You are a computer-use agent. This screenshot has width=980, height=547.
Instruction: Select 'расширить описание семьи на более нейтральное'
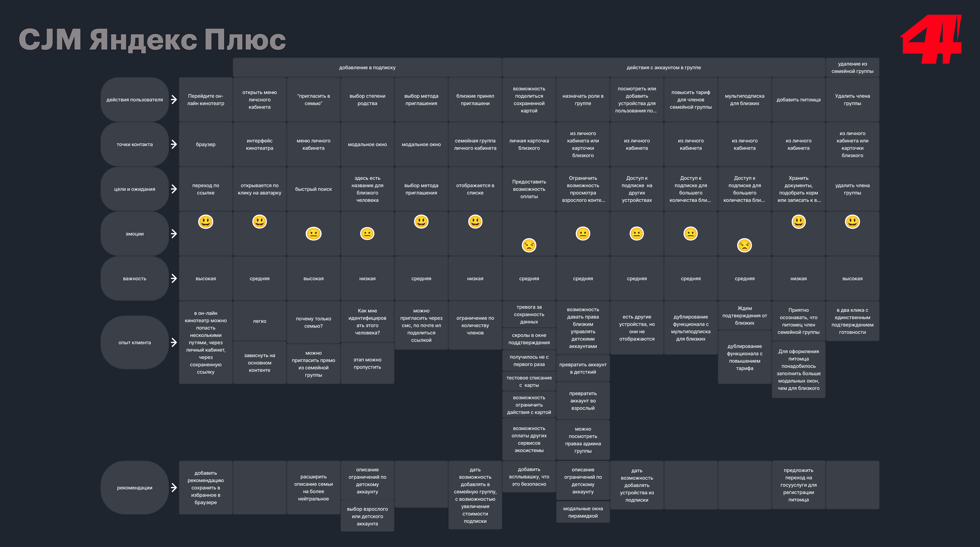click(314, 488)
